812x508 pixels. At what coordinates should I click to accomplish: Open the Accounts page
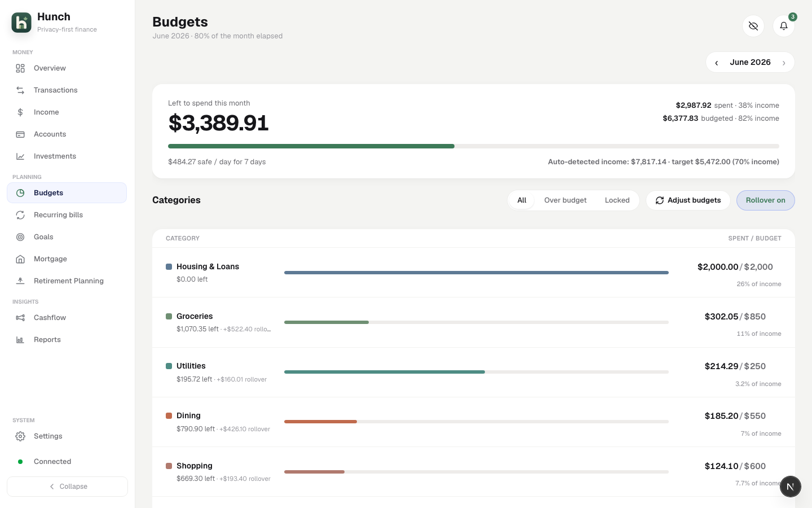tap(67, 134)
